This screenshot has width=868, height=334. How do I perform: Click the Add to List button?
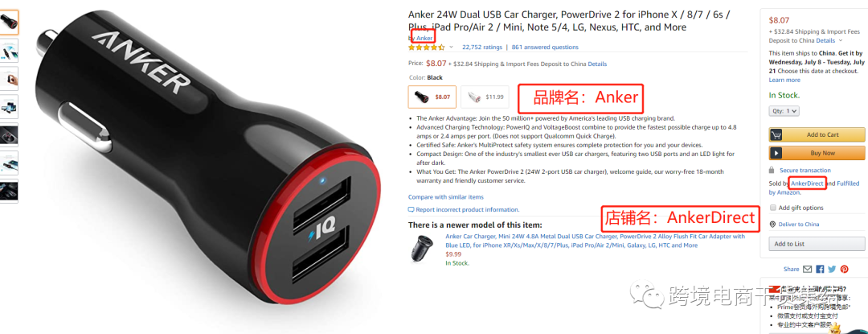817,244
